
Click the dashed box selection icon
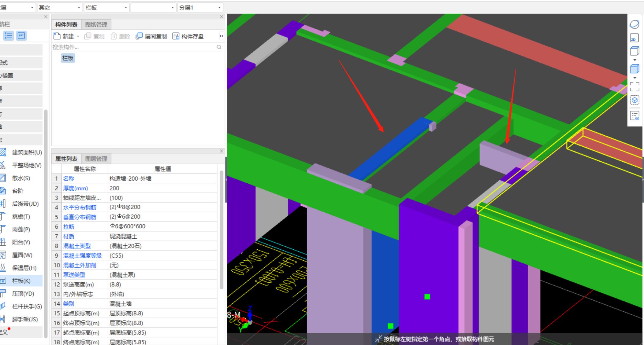(635, 100)
